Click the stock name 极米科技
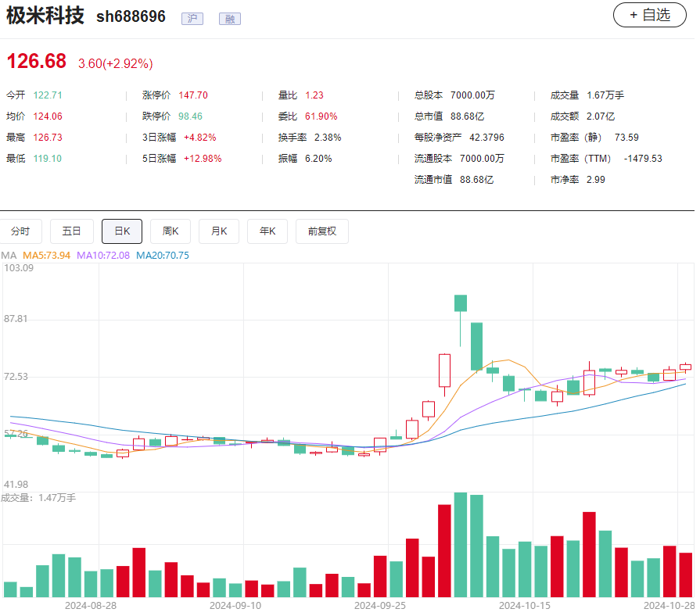Viewport: 700px width, 616px height. coord(45,16)
